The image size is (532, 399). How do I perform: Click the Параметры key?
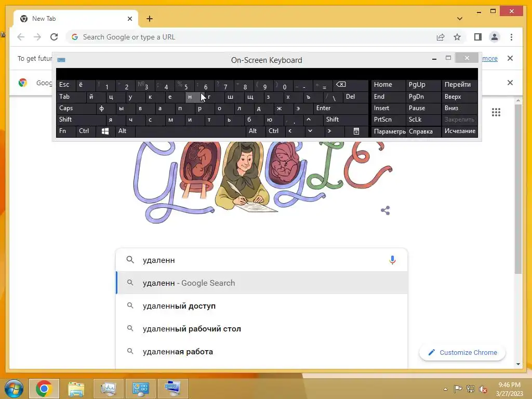[x=389, y=131]
